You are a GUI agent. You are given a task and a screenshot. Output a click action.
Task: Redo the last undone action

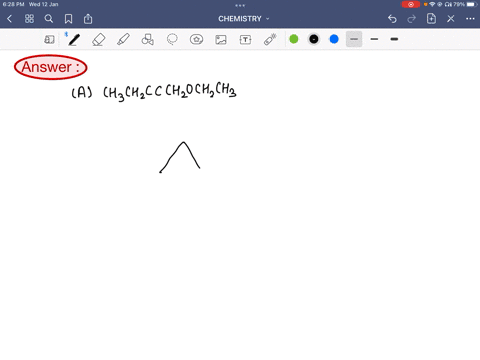412,19
